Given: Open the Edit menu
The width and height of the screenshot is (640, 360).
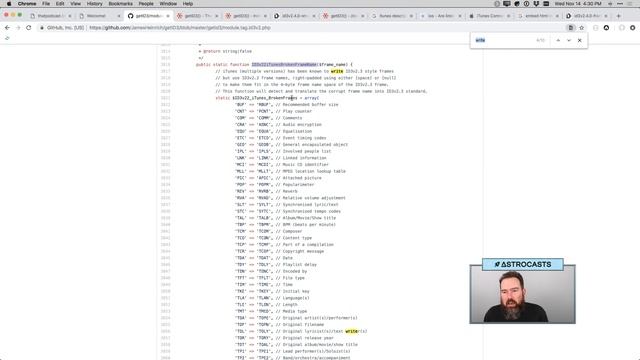Looking at the screenshot, I should 60,4.
